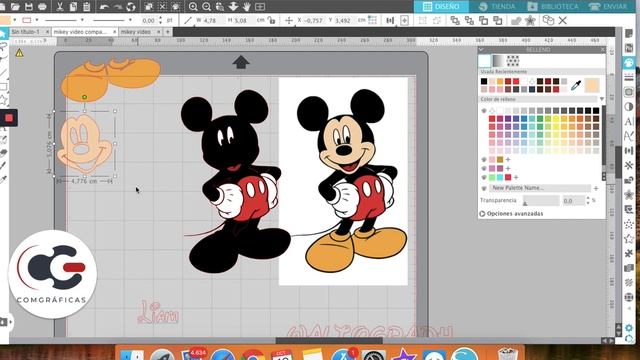Click the Save disk icon
The image size is (640, 360).
point(29,7)
